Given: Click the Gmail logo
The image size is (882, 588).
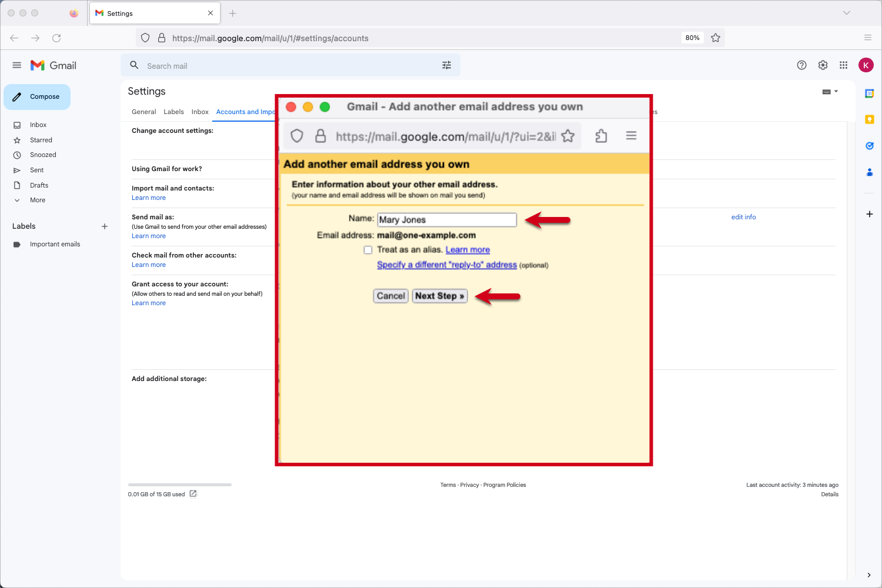Looking at the screenshot, I should pos(54,65).
